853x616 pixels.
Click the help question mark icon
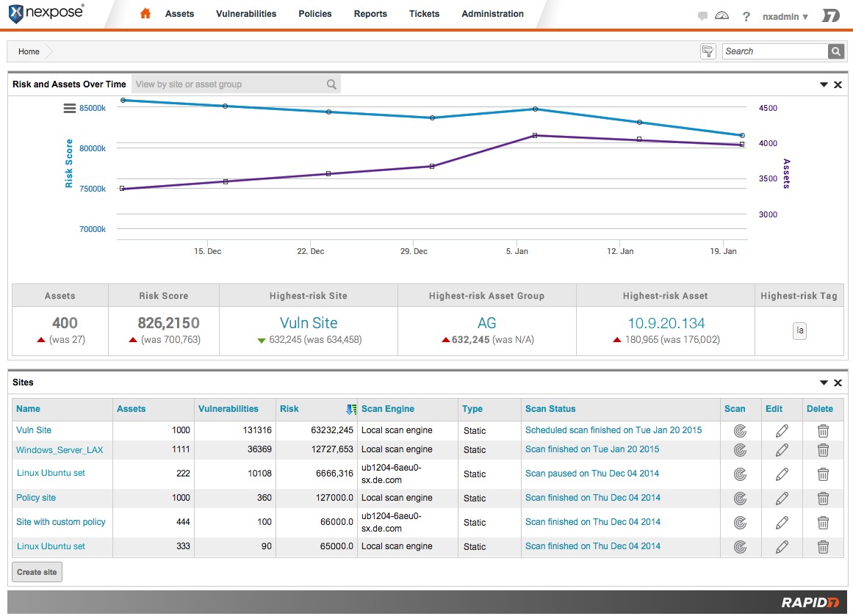(746, 17)
